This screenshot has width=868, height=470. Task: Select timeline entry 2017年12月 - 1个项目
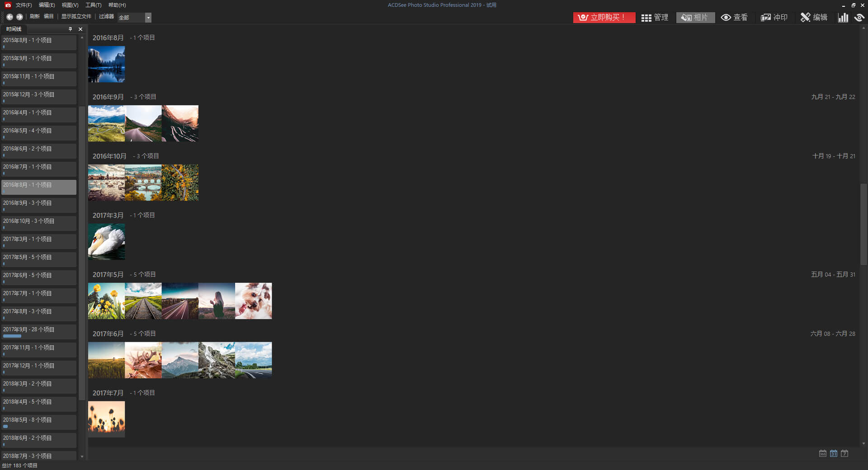39,368
